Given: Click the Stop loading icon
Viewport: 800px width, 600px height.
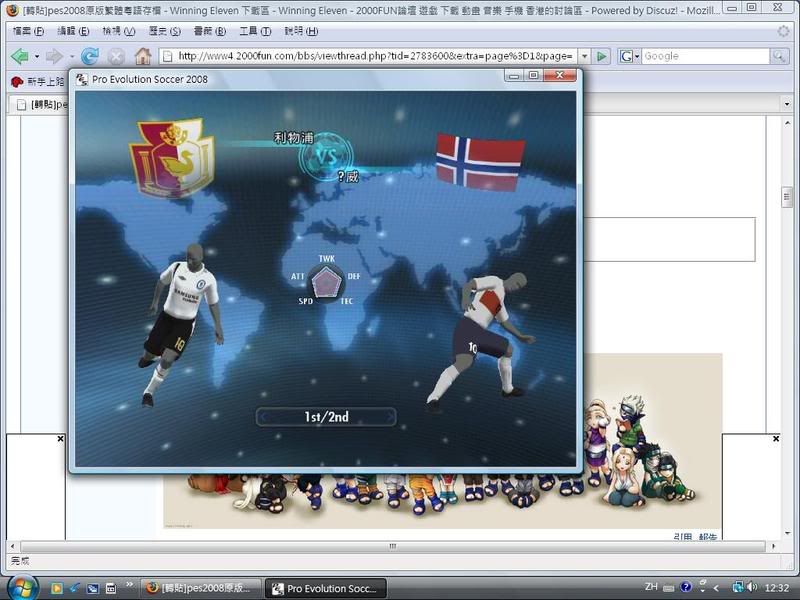Looking at the screenshot, I should pyautogui.click(x=117, y=56).
